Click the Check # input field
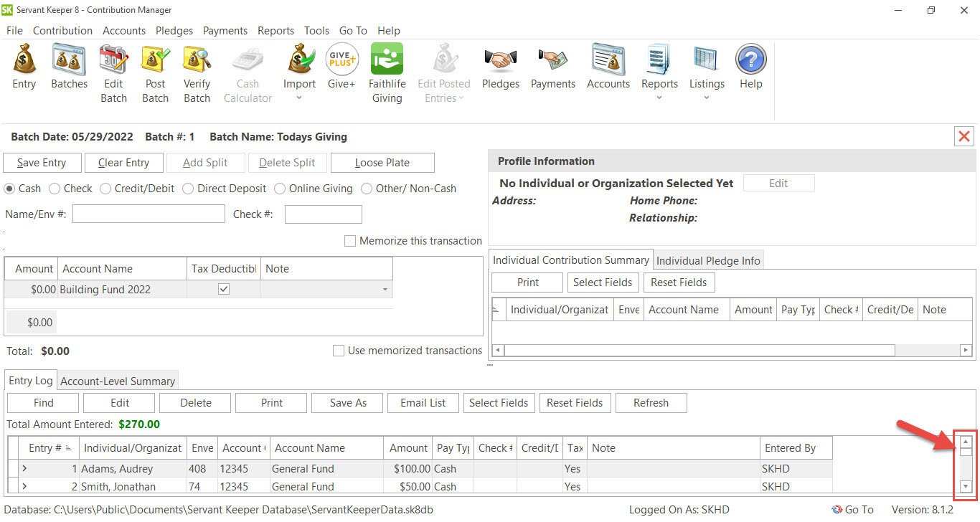The height and width of the screenshot is (522, 980). tap(323, 214)
